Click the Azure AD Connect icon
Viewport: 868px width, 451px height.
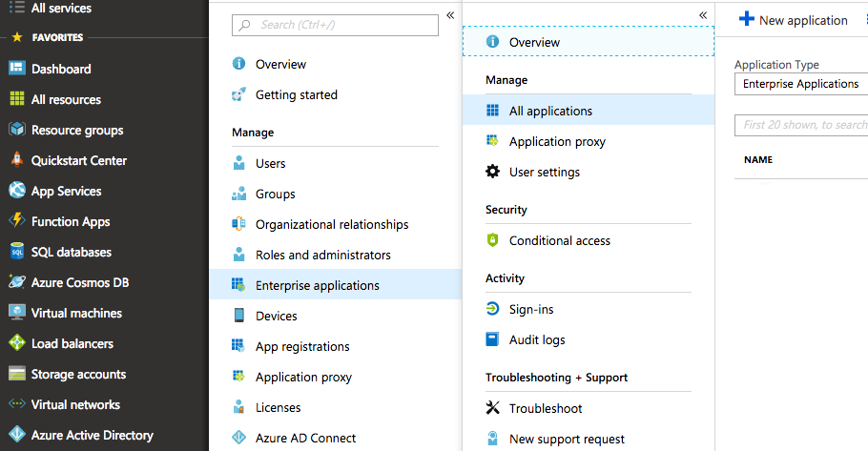click(238, 438)
